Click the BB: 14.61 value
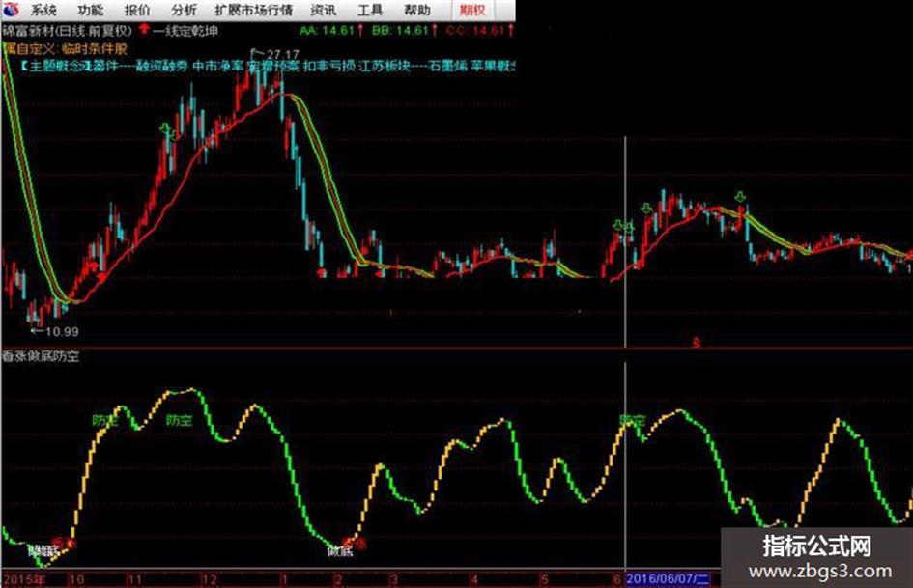Screen dimensions: 913x588 [400, 30]
